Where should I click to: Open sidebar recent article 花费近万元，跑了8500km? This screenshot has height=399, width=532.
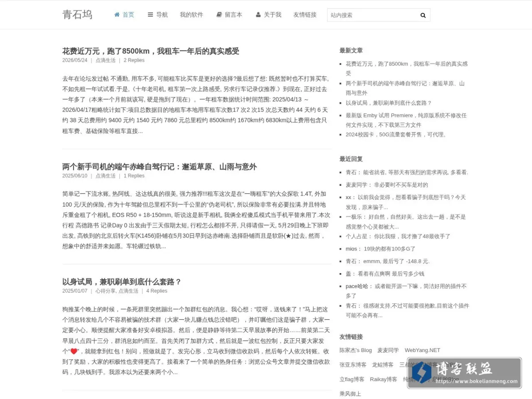coord(407,69)
